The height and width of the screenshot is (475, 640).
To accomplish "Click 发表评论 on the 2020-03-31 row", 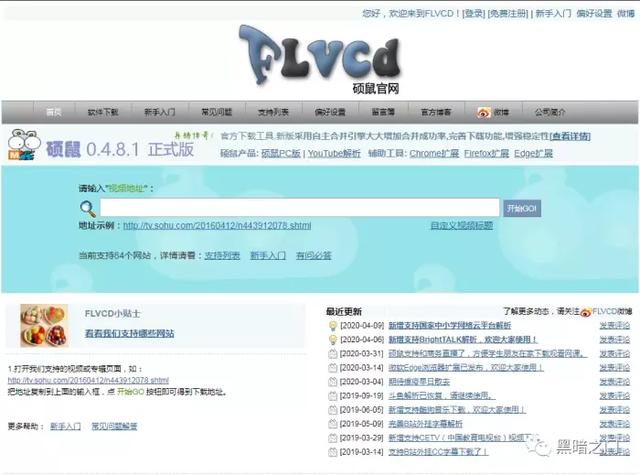I will (615, 353).
